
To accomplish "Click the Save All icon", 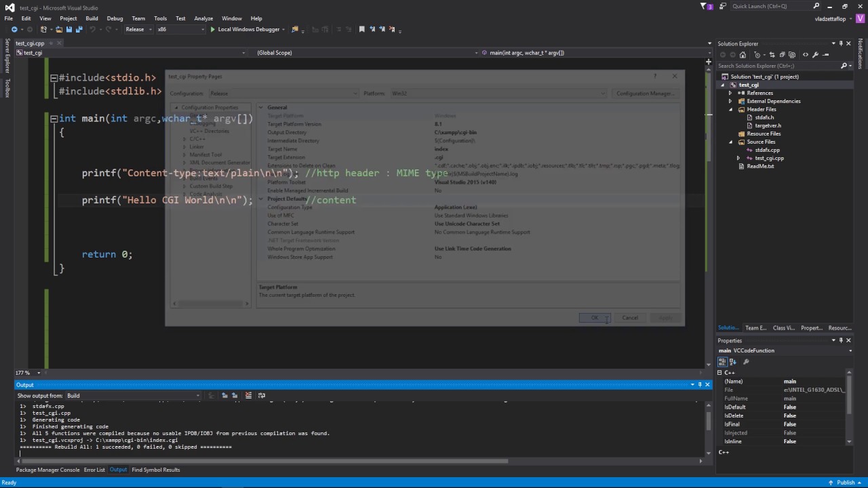I will 79,29.
